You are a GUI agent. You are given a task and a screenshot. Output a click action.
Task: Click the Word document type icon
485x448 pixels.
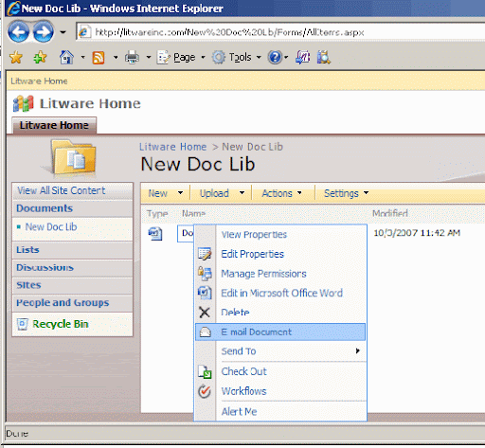point(155,234)
